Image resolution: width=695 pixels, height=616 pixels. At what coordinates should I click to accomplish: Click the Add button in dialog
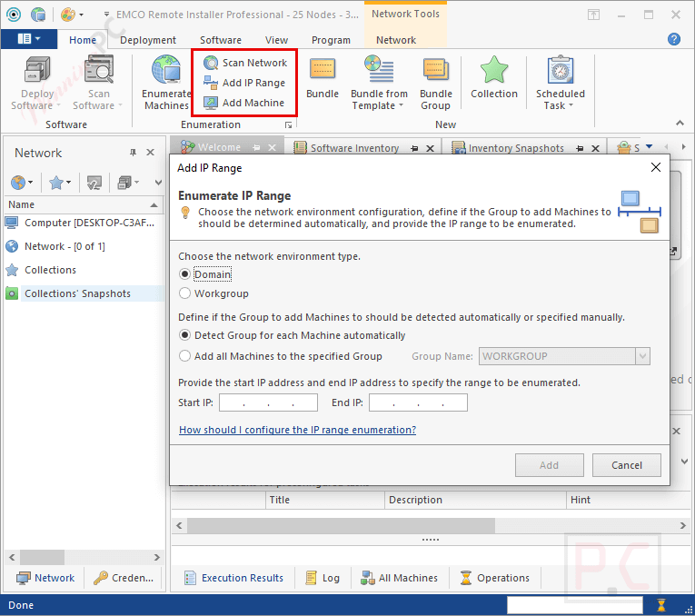click(x=549, y=465)
